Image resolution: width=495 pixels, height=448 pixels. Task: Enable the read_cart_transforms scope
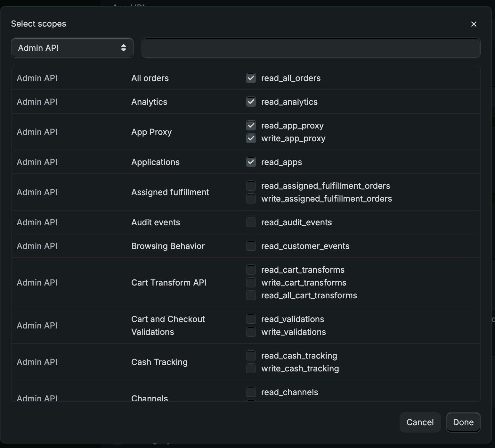(251, 270)
